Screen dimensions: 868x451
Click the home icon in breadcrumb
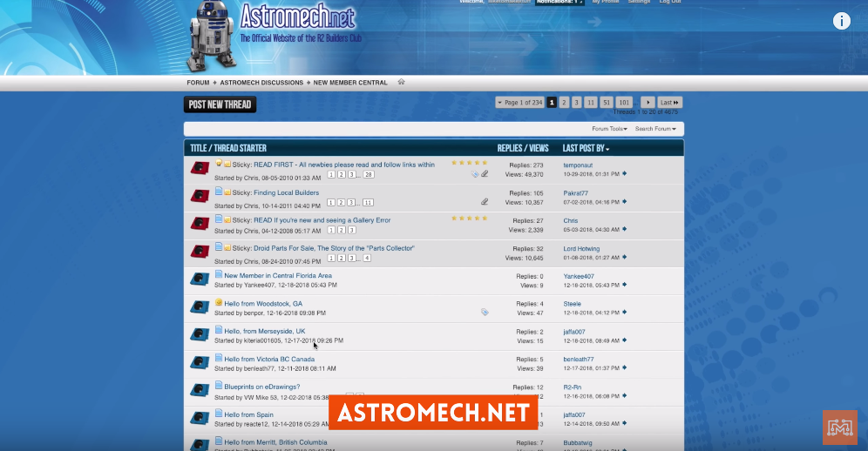coord(402,82)
